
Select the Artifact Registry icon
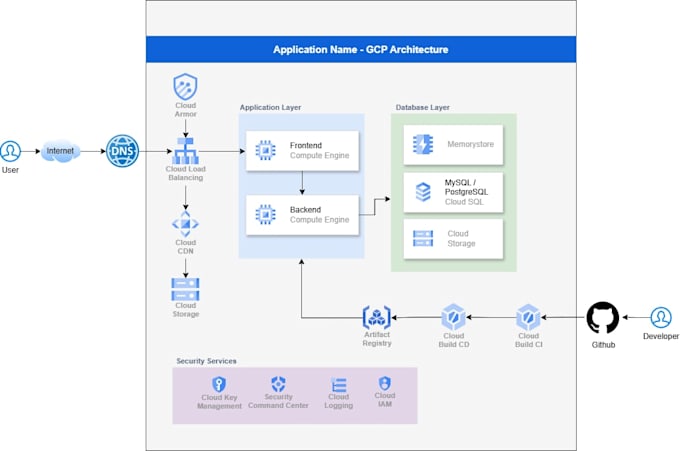376,317
